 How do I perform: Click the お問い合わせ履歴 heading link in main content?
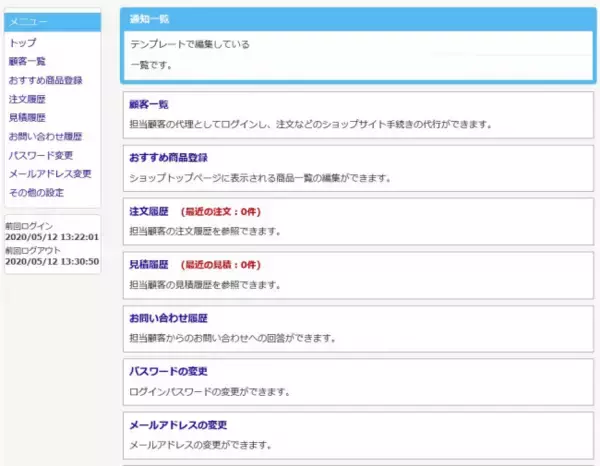[x=168, y=317]
